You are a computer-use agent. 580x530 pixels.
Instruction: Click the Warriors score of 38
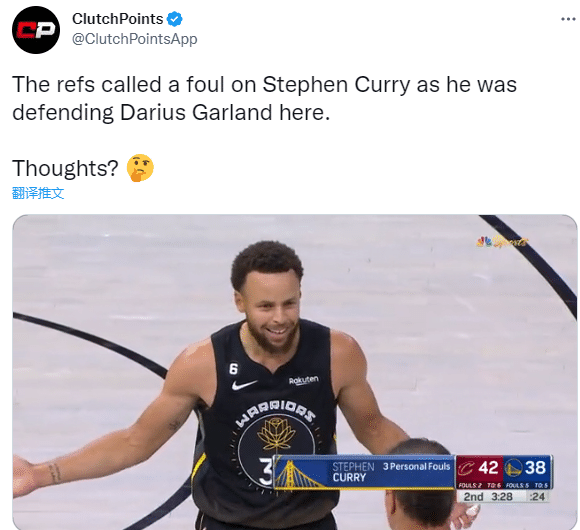535,467
